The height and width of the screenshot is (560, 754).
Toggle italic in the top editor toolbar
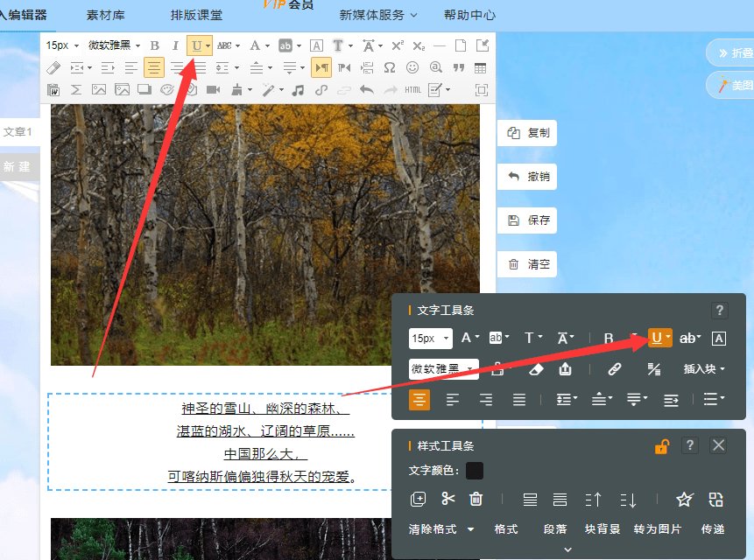coord(175,45)
